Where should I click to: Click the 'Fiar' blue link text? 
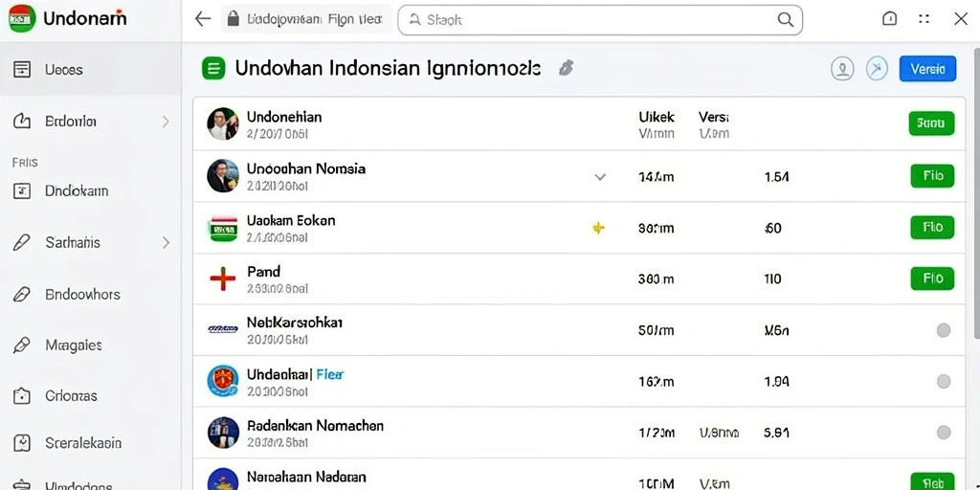(330, 374)
